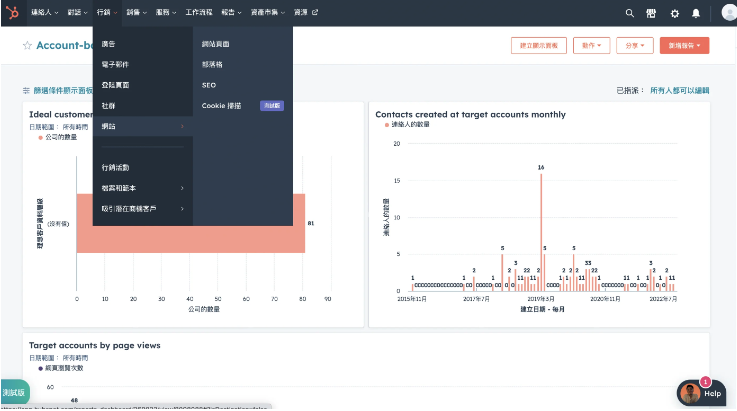Image resolution: width=737 pixels, height=411 pixels.
Task: Select SEO in the website submenu
Action: click(x=208, y=85)
